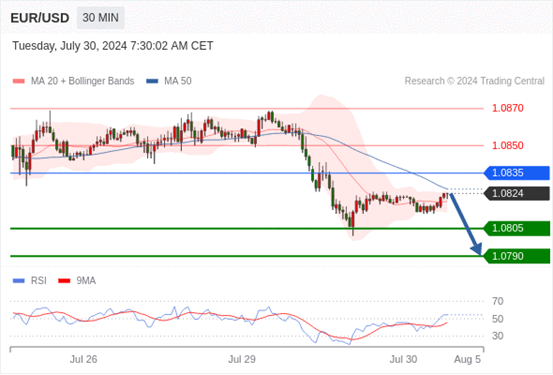
Task: Click the black 1.0824 current price tag
Action: click(x=517, y=193)
